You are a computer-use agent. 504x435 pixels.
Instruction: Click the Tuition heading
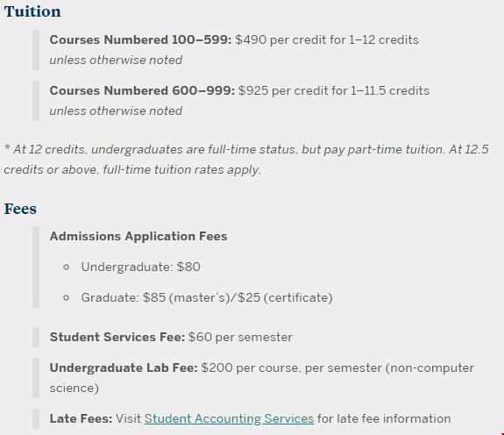32,11
